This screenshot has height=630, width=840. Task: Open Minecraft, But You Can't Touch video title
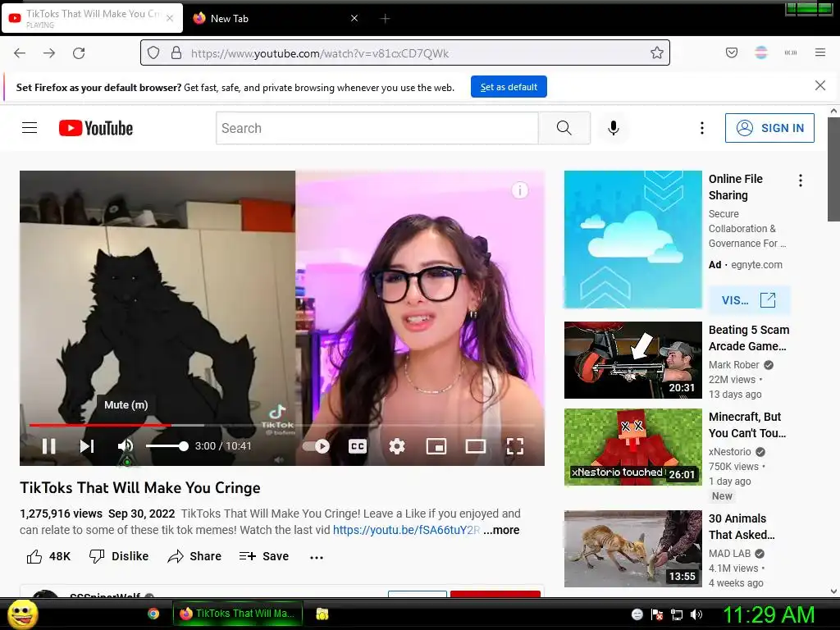click(746, 425)
